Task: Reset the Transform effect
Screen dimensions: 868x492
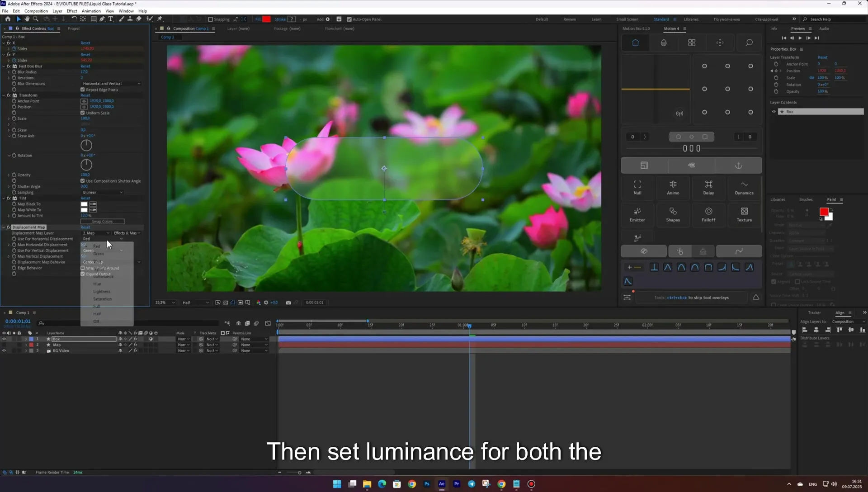Action: coord(85,95)
